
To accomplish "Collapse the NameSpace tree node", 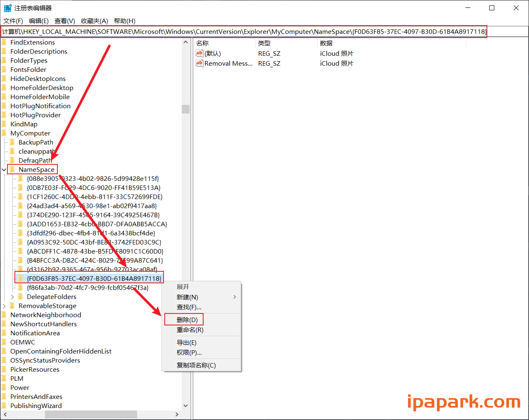I will 4,169.
